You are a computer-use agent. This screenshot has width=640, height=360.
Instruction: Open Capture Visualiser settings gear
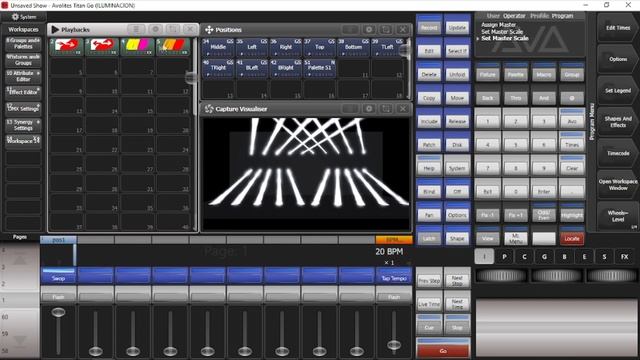[x=369, y=109]
